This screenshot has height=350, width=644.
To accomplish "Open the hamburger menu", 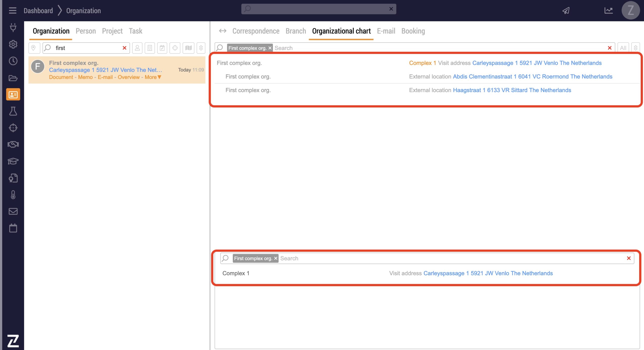I will point(13,11).
